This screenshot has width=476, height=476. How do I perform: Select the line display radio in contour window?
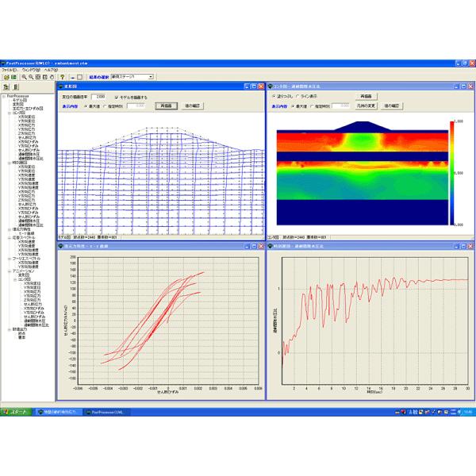pyautogui.click(x=297, y=96)
